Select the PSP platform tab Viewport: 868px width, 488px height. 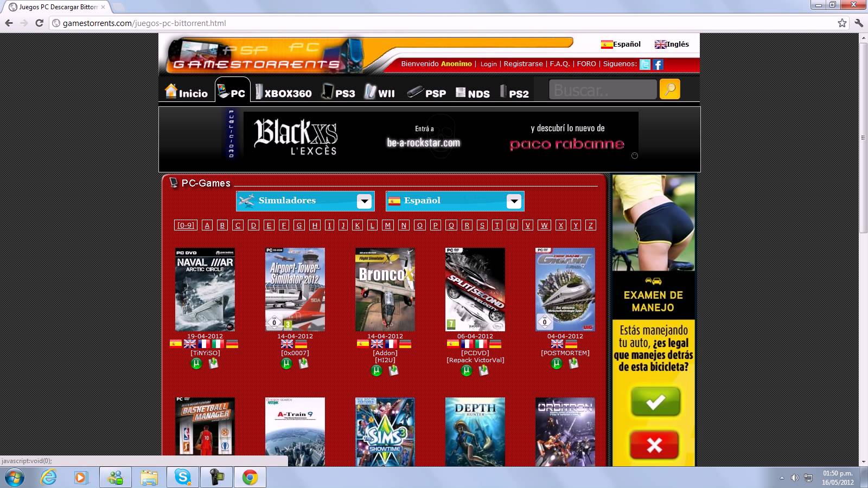(x=427, y=92)
